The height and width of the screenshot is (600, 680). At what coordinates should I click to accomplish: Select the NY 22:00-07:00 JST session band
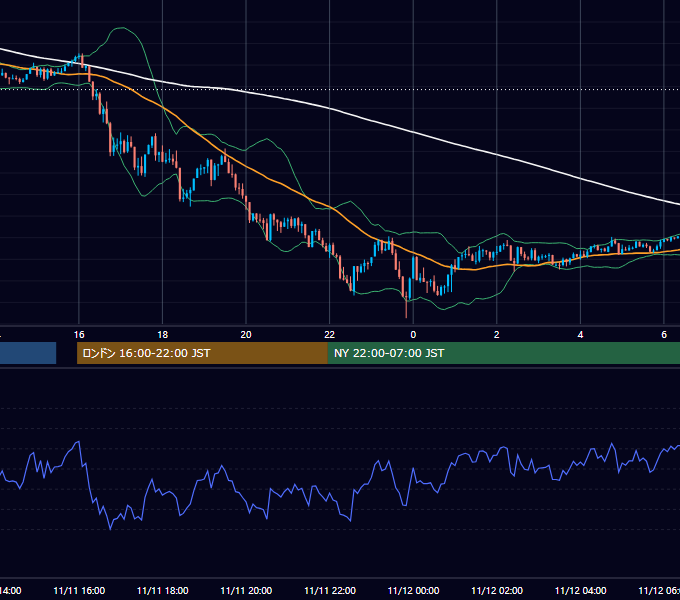[x=503, y=353]
